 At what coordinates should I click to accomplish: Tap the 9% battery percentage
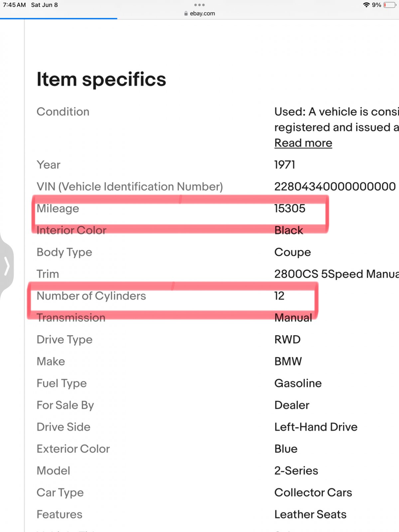tap(376, 5)
